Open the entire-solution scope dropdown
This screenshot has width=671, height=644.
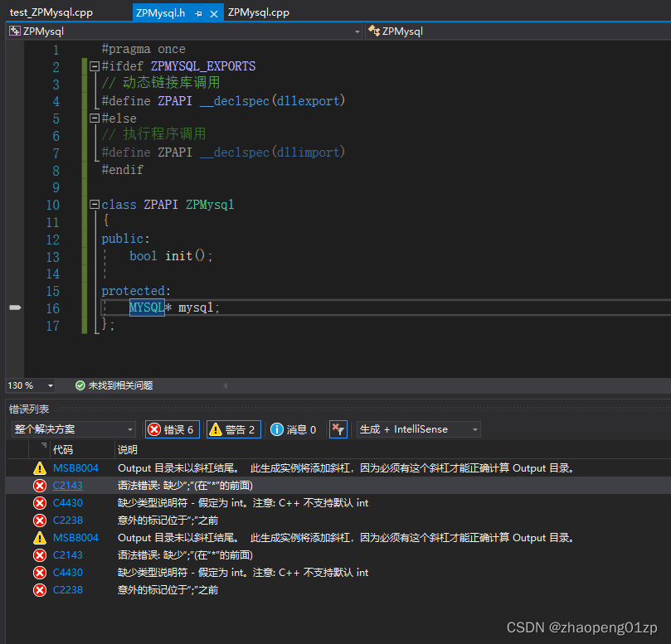pos(74,429)
